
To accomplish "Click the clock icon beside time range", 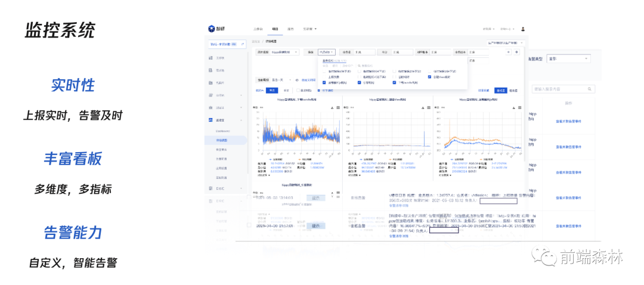I will [x=297, y=80].
